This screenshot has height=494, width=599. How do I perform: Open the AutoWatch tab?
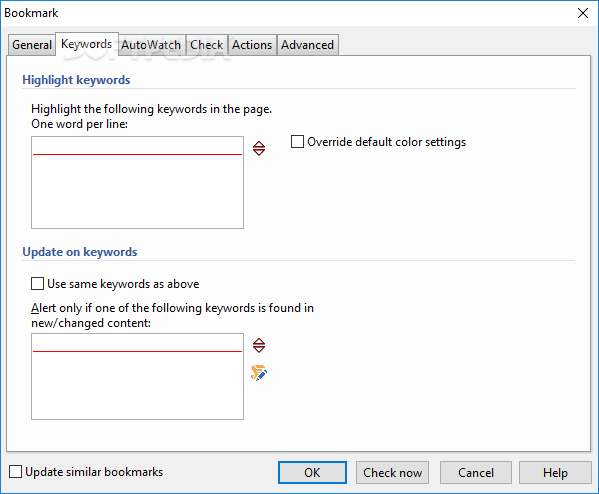click(151, 45)
